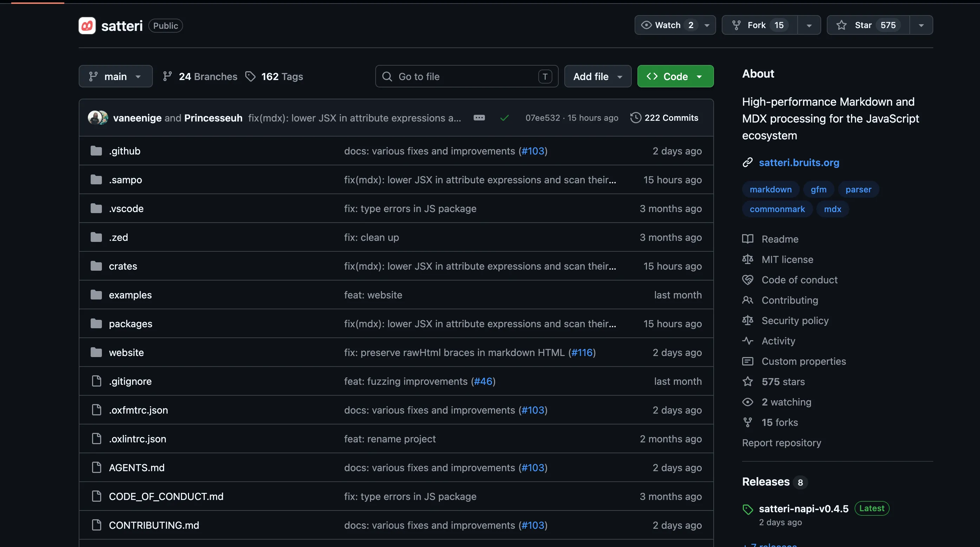
Task: Expand the commit message ellipsis icon
Action: point(479,118)
